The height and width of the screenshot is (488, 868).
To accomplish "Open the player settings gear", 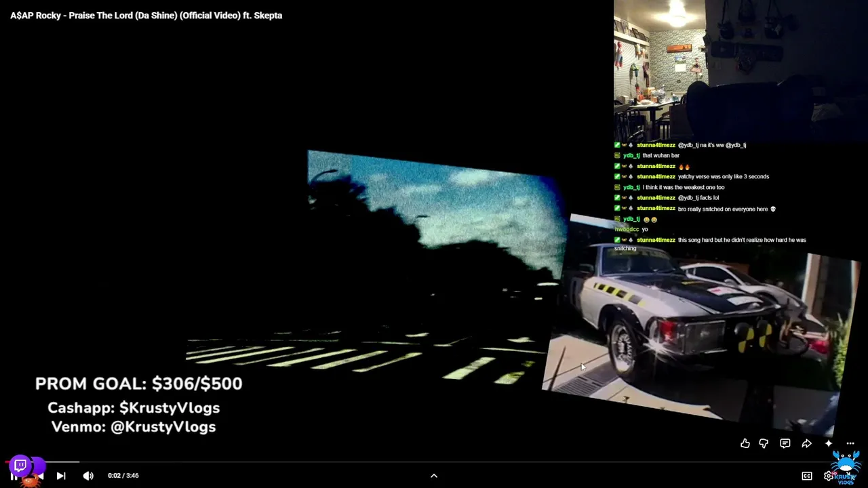I will (828, 476).
